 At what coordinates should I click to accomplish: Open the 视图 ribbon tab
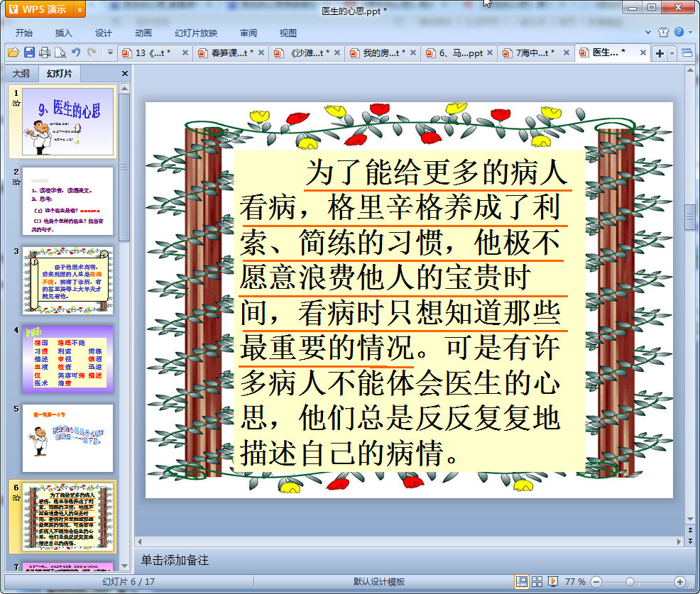point(288,33)
